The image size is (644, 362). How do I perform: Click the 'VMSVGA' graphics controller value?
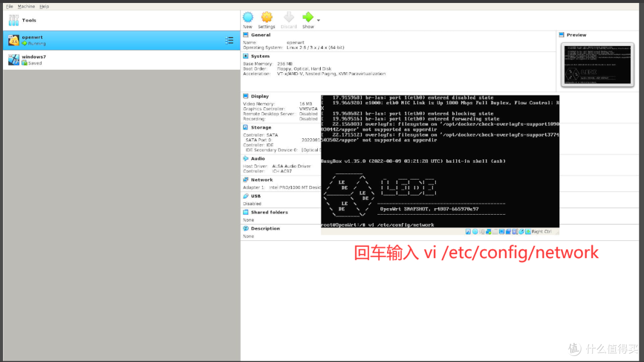point(308,109)
